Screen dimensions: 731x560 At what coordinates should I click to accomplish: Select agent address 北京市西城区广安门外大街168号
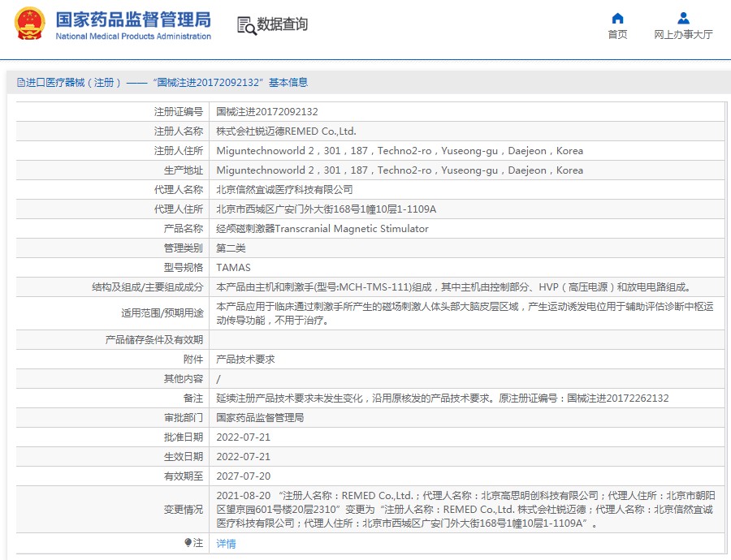327,209
